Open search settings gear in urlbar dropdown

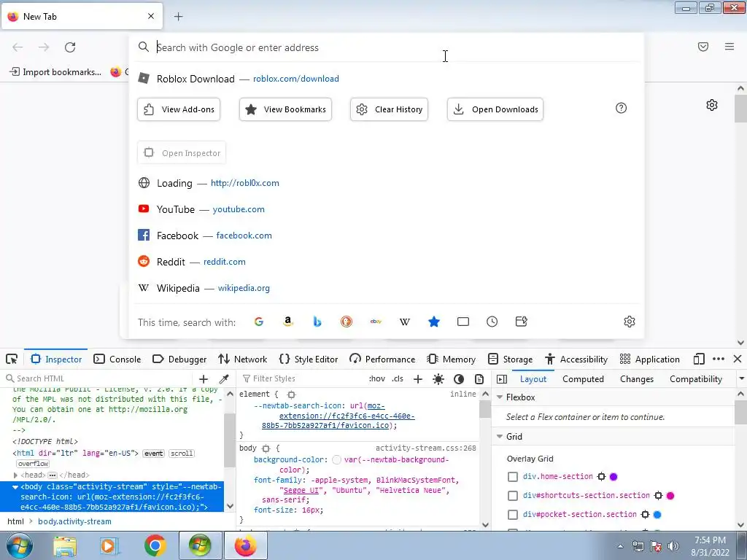pos(630,322)
